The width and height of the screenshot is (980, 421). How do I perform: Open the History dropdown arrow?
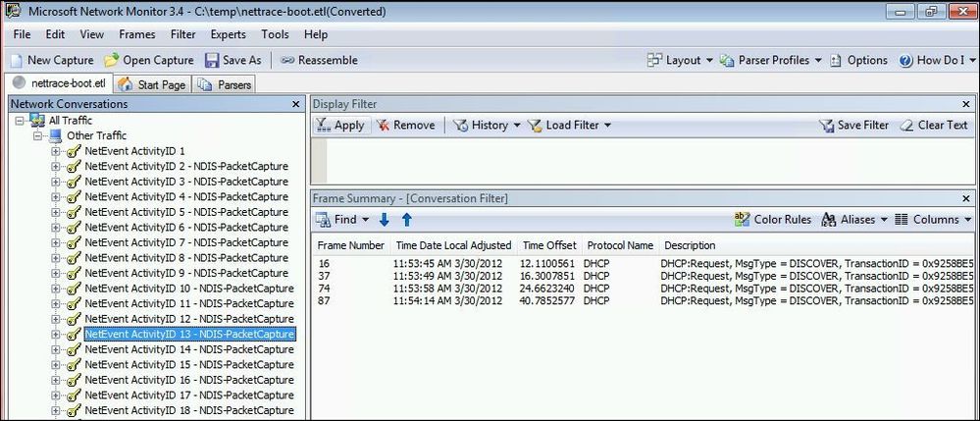517,126
